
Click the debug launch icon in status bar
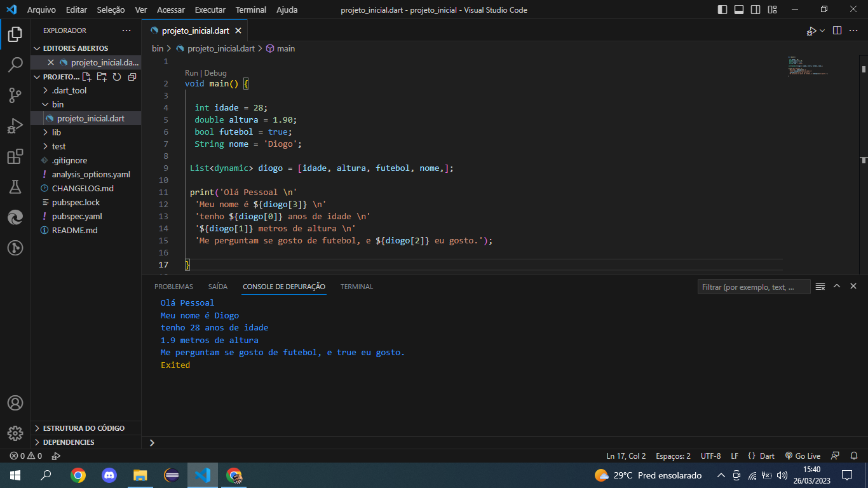pyautogui.click(x=56, y=456)
